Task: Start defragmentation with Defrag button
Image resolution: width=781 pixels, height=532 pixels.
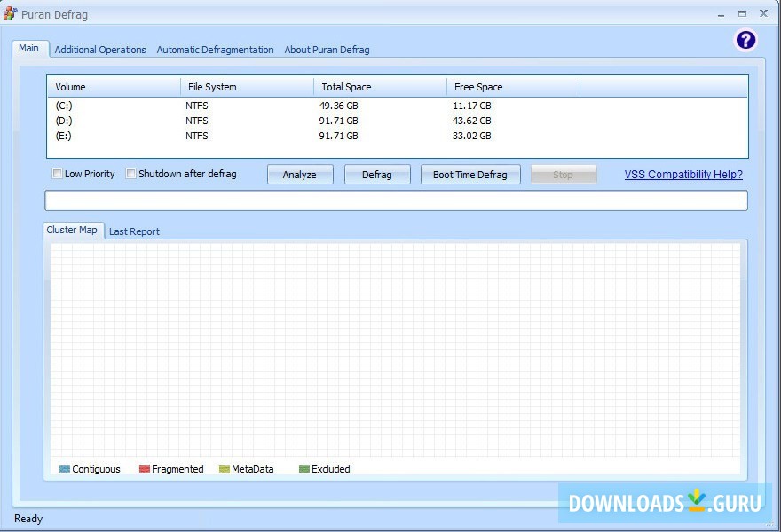Action: click(x=377, y=175)
